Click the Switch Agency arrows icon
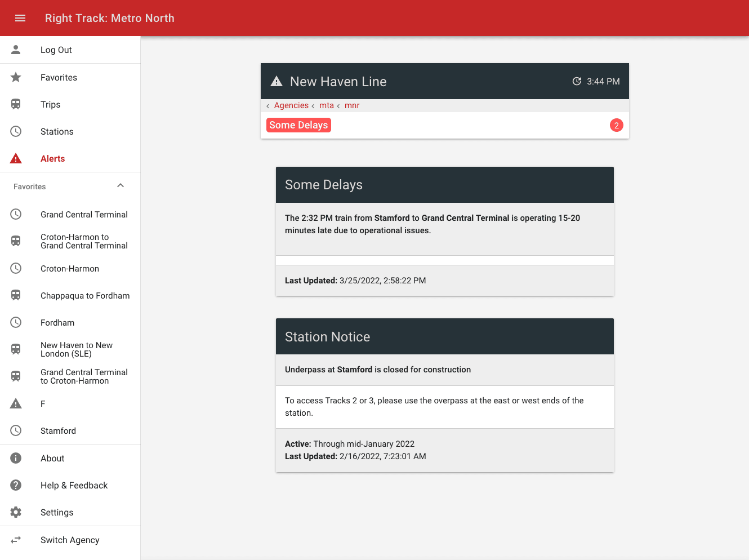The width and height of the screenshot is (749, 560). 16,540
